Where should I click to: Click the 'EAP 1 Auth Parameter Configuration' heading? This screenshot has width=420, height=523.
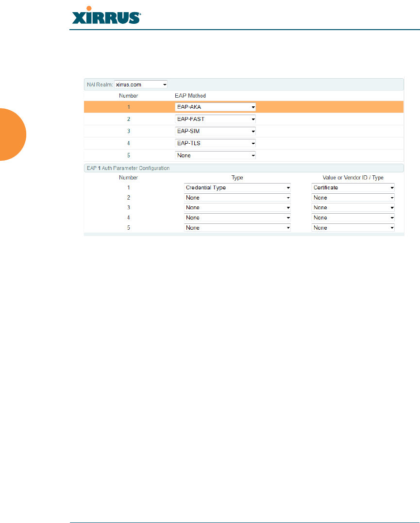click(128, 168)
